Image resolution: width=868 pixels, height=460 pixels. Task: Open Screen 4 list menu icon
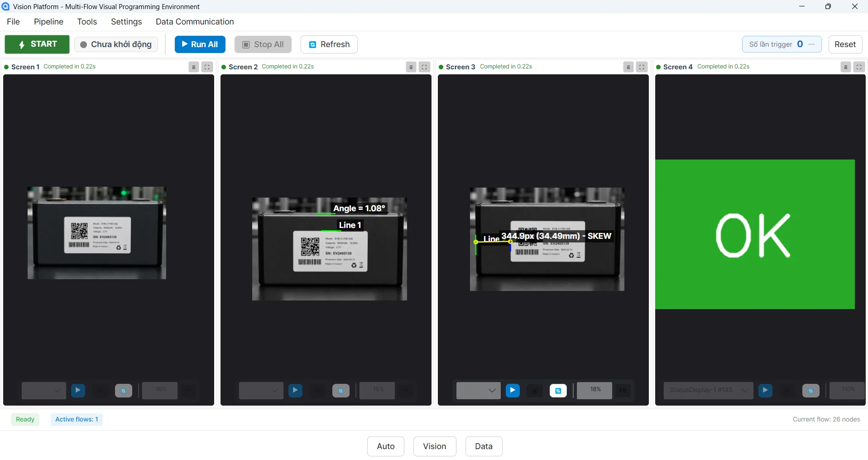click(x=846, y=67)
